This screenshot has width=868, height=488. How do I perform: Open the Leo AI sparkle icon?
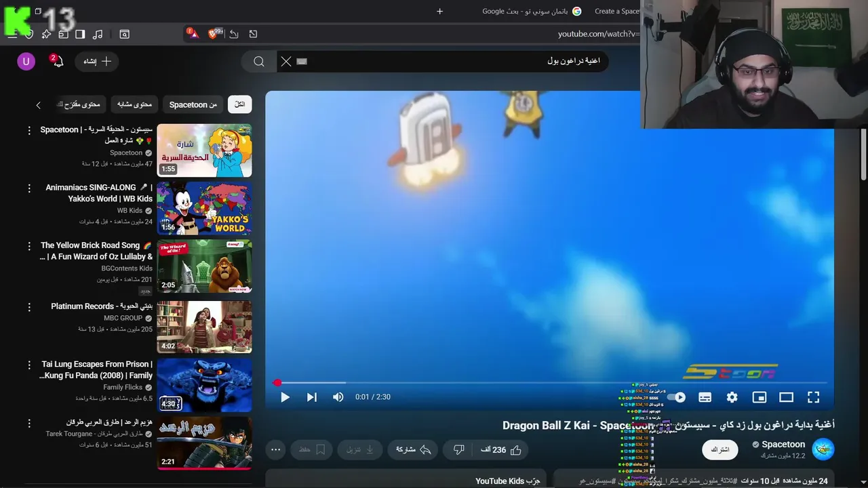point(46,34)
